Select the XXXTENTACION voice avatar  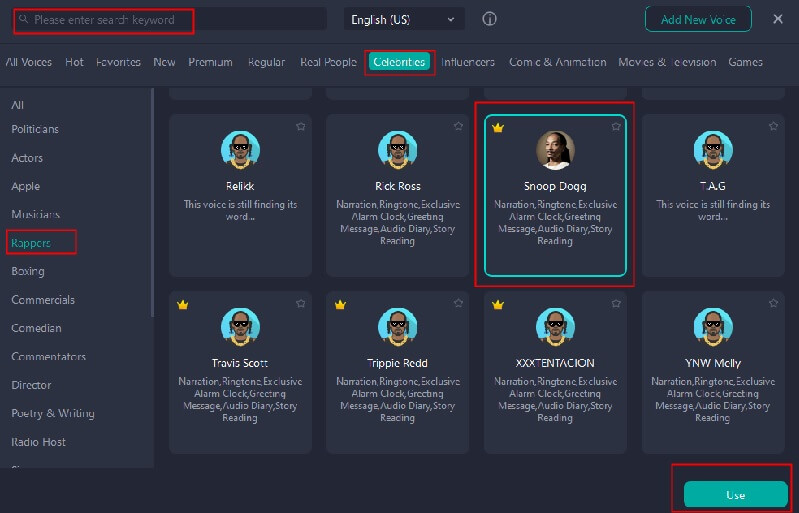tap(555, 327)
